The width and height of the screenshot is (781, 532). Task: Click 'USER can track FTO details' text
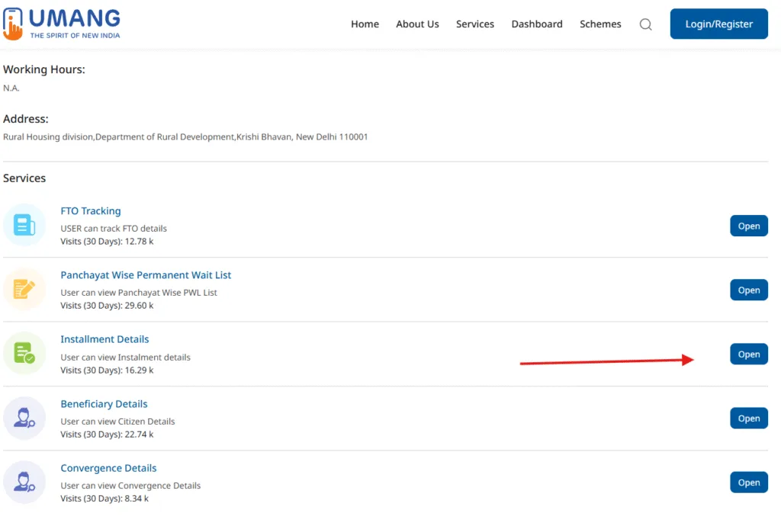[114, 229]
